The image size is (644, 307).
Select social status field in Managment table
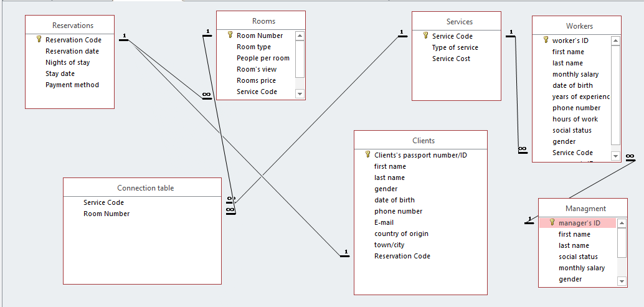[x=577, y=257]
